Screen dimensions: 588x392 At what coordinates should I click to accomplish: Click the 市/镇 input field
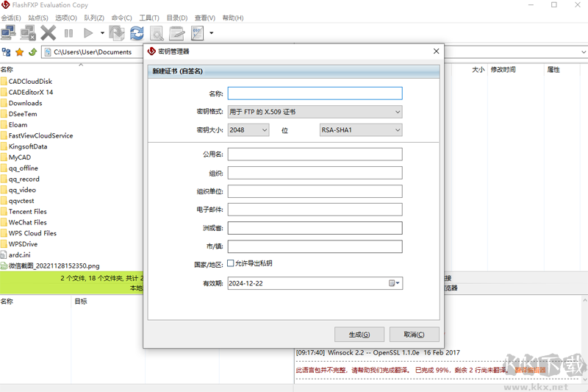[x=315, y=246]
